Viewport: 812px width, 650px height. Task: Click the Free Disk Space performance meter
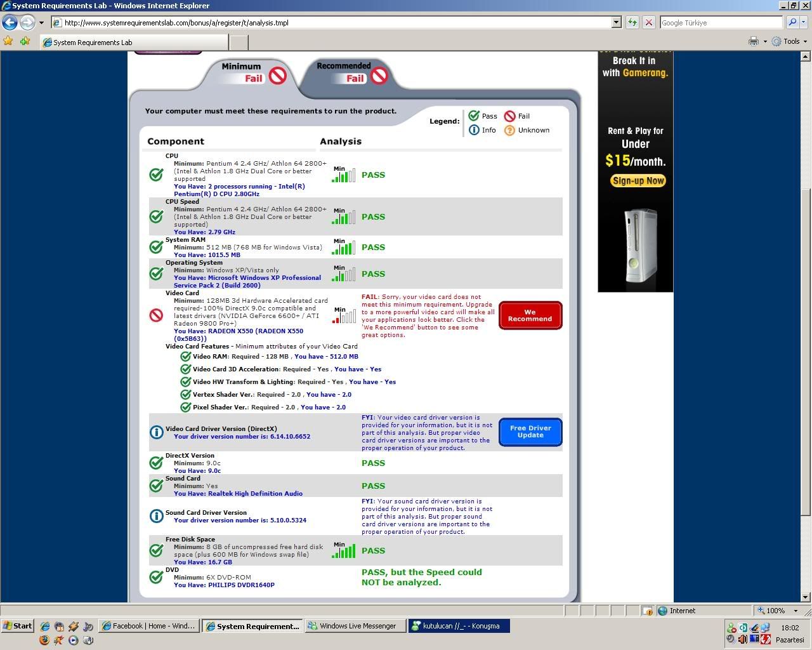pos(344,550)
